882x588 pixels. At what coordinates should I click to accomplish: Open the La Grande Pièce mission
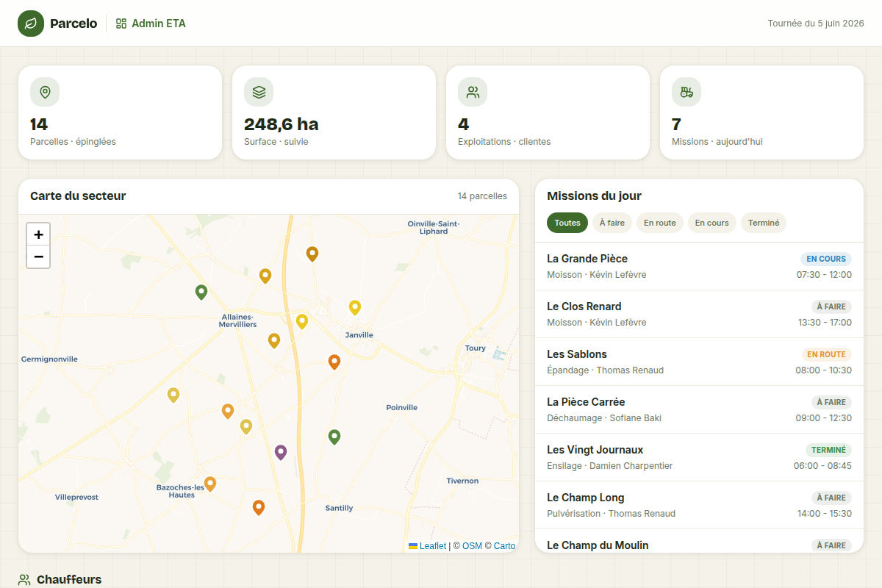[699, 266]
